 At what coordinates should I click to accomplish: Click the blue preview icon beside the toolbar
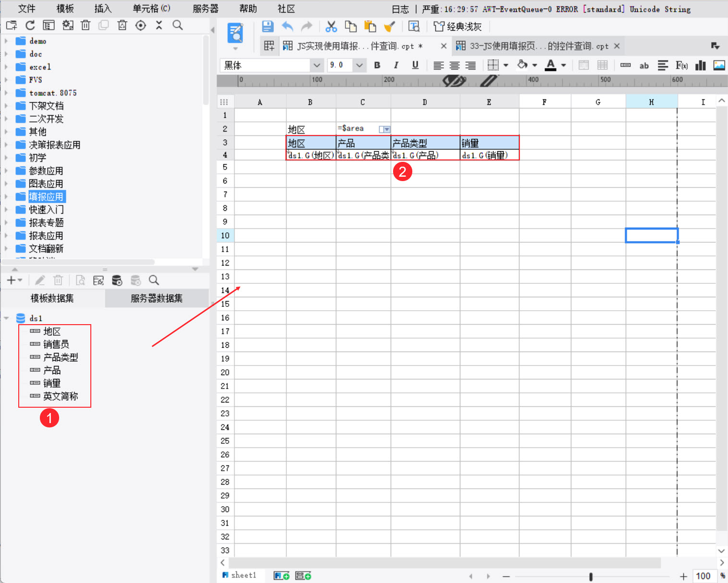235,33
